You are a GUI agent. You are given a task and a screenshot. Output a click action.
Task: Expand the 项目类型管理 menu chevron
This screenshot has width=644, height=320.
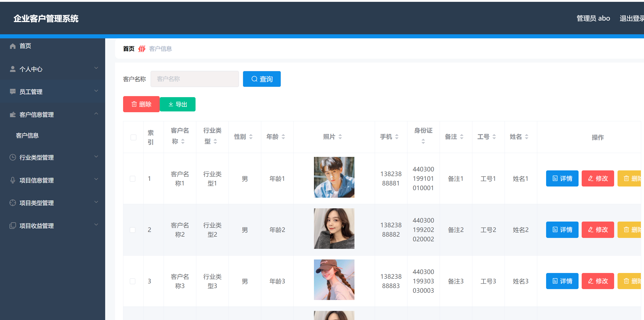(96, 202)
